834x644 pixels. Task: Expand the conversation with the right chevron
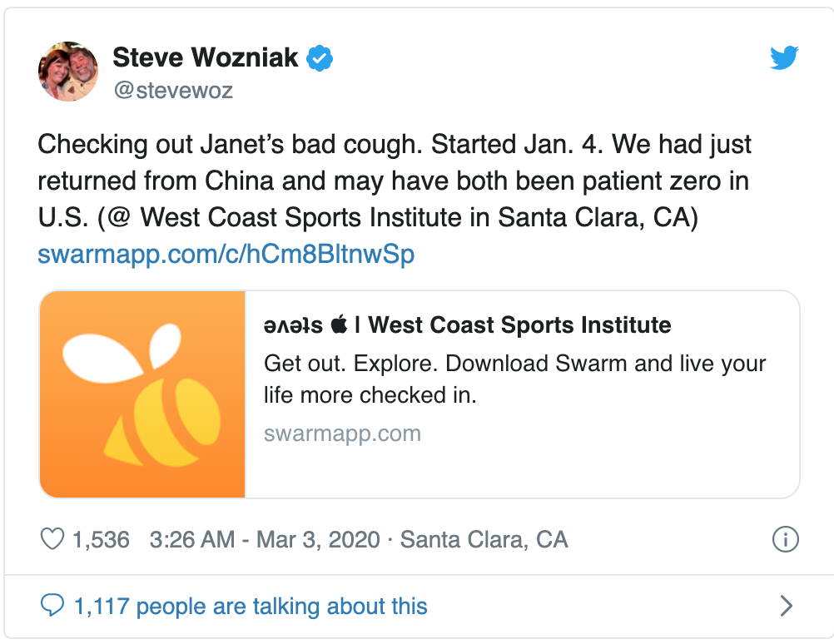785,606
